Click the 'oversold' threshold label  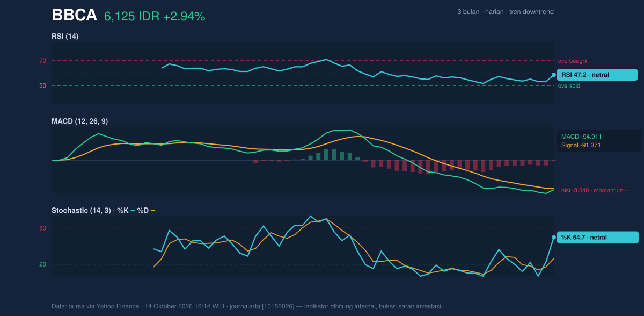point(569,85)
